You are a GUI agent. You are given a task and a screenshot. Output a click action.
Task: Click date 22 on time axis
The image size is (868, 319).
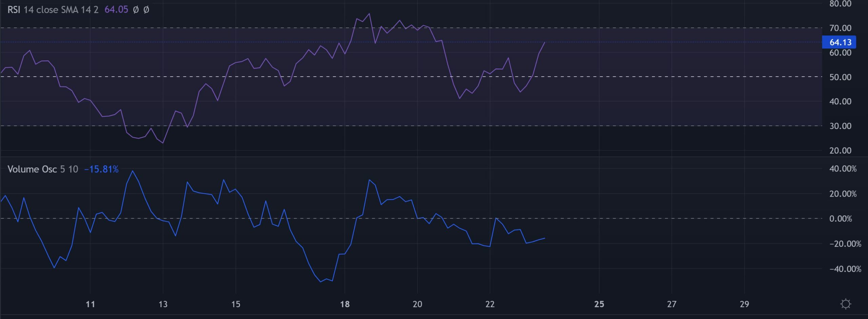pos(490,304)
